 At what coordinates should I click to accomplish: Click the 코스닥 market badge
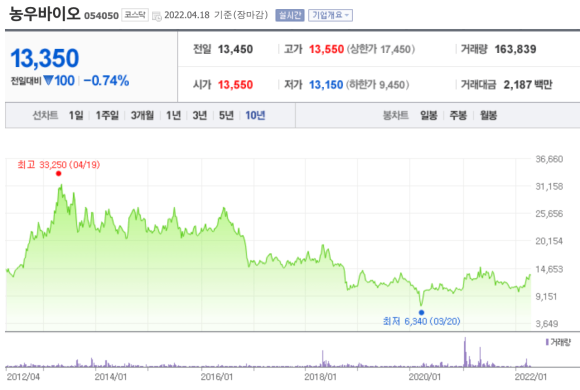pyautogui.click(x=135, y=15)
